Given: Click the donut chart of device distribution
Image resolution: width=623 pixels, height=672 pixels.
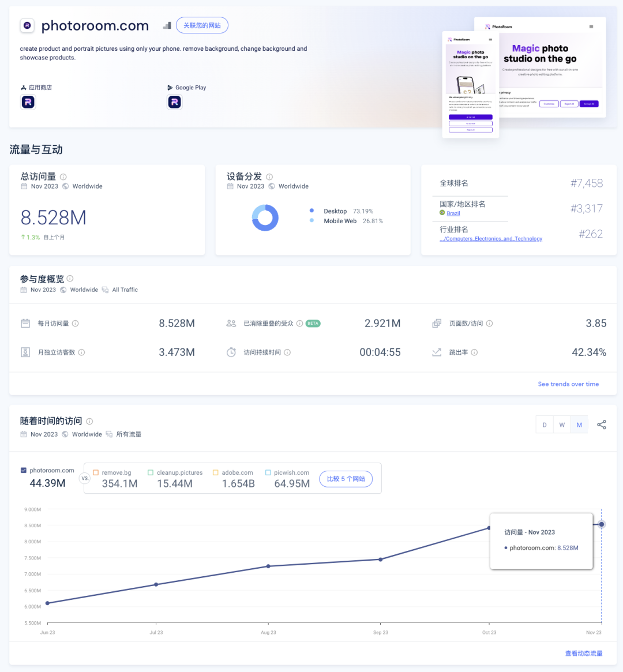Looking at the screenshot, I should (x=265, y=217).
